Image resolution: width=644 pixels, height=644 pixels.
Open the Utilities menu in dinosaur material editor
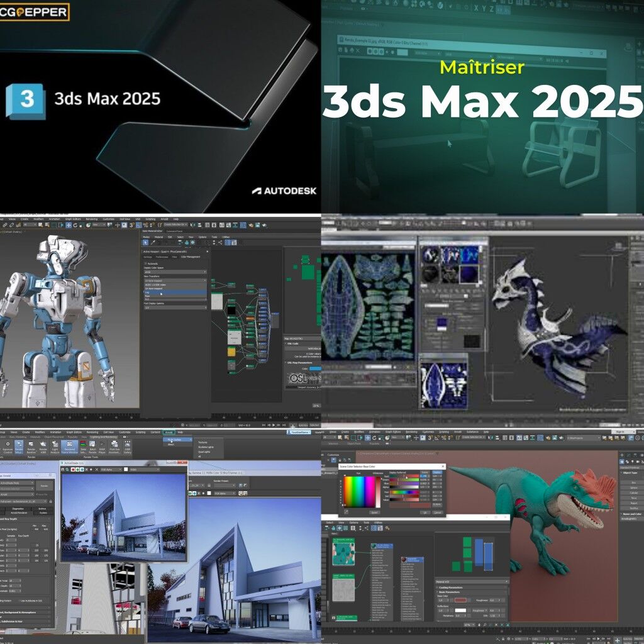378,523
